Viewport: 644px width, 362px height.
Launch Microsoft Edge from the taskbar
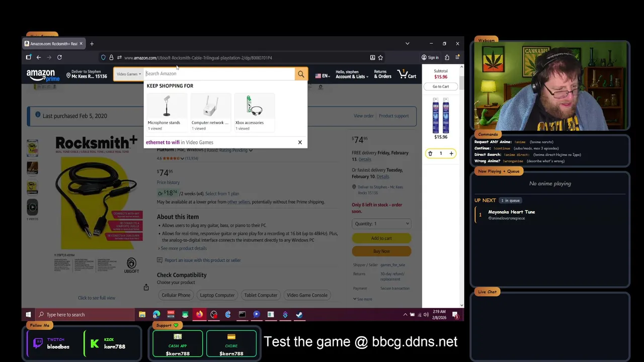point(156,315)
